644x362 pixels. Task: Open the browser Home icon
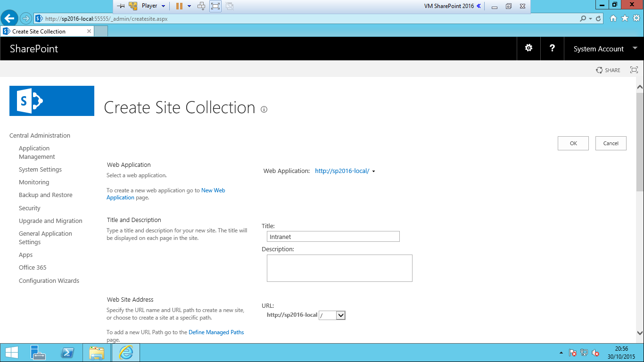click(x=613, y=18)
